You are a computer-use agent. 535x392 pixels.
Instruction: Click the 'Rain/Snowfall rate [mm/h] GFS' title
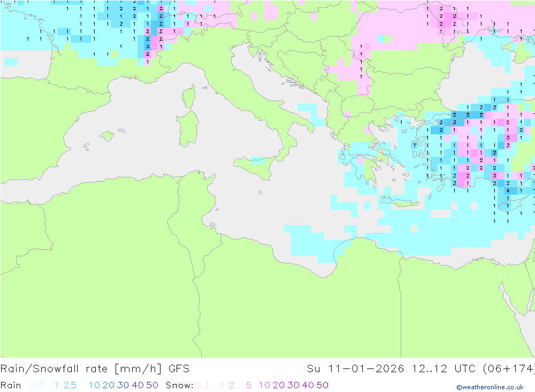click(95, 369)
